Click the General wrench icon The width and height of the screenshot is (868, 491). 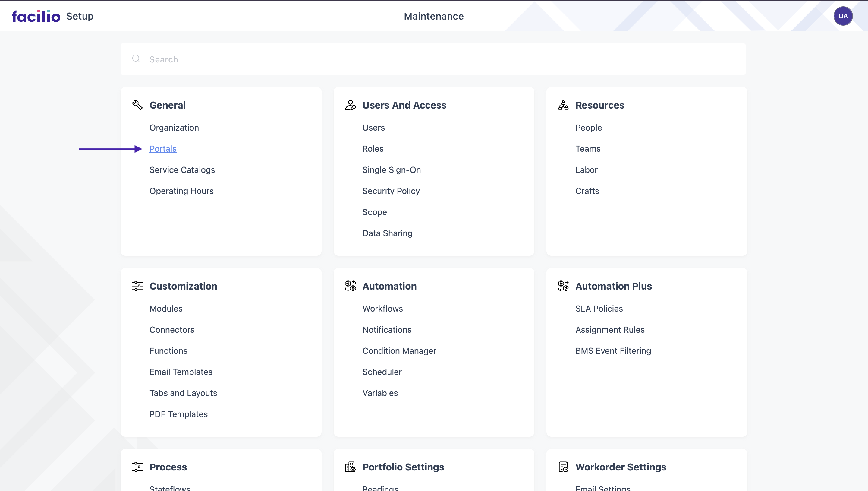[x=137, y=105]
